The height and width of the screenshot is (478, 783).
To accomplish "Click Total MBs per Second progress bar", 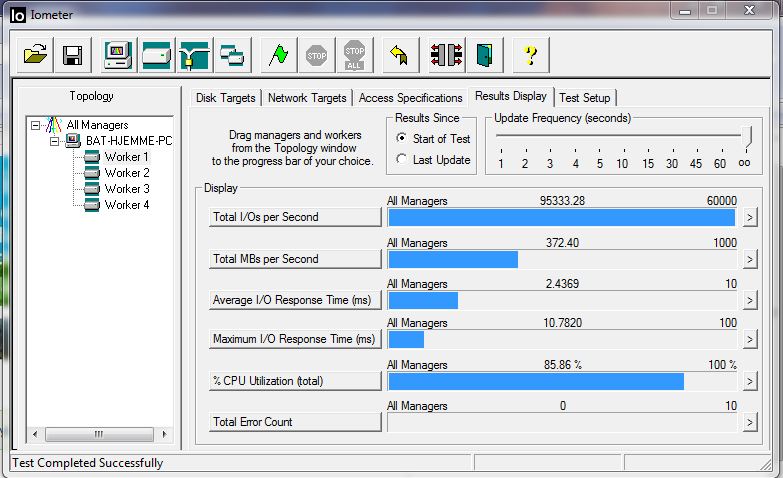I will pos(562,259).
